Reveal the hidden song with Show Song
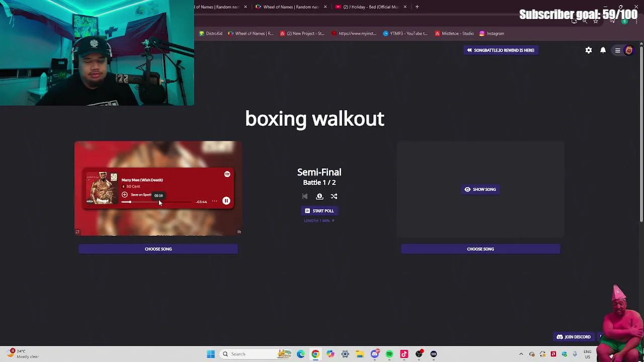The height and width of the screenshot is (362, 644). pos(480,190)
